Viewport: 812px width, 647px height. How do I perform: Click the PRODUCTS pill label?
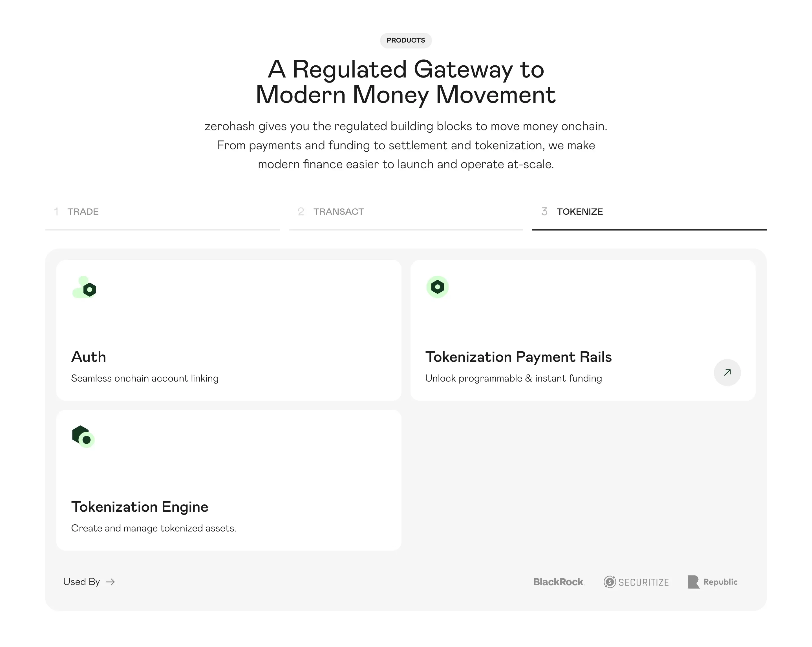[x=406, y=40]
